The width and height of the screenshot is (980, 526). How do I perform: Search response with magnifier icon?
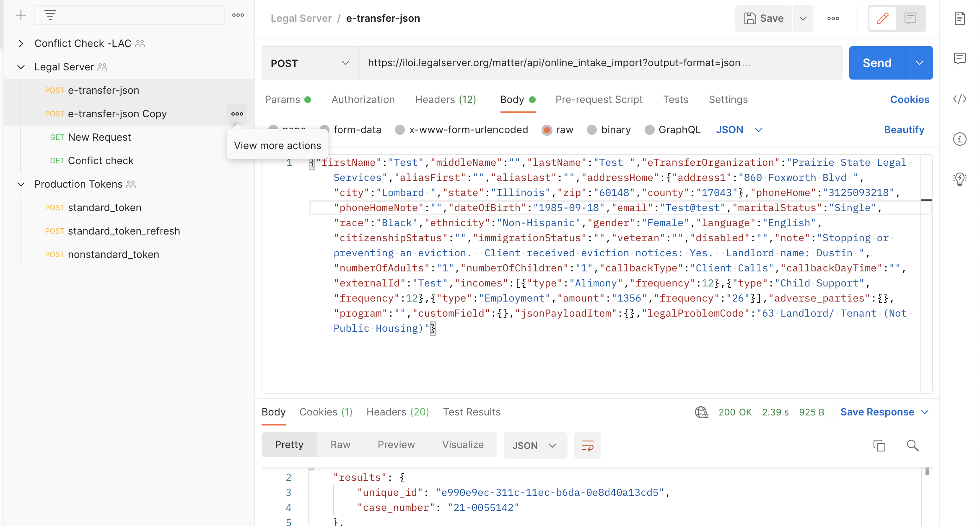click(x=913, y=446)
